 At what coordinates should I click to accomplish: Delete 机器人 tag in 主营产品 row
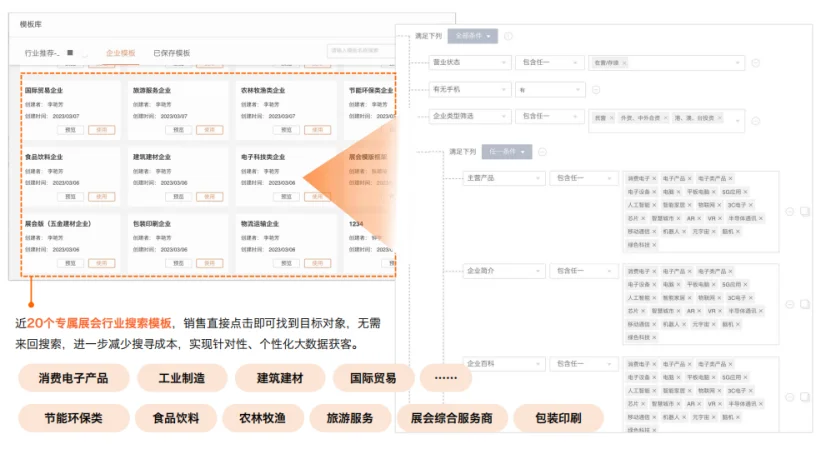point(684,232)
